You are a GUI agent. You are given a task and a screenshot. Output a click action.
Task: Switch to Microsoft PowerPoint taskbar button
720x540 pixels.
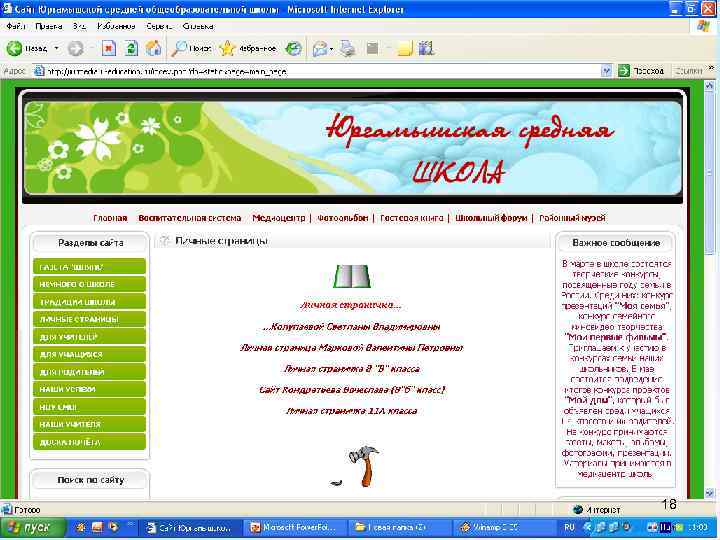(294, 528)
